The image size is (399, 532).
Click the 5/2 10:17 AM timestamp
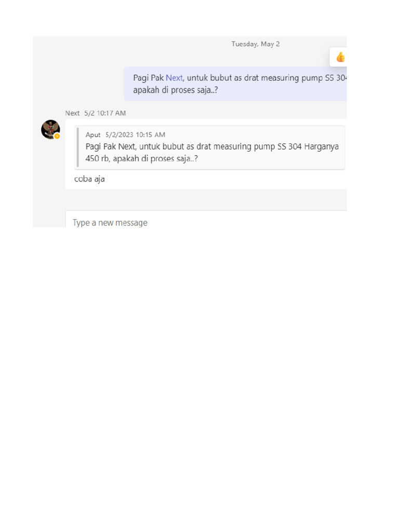(105, 113)
